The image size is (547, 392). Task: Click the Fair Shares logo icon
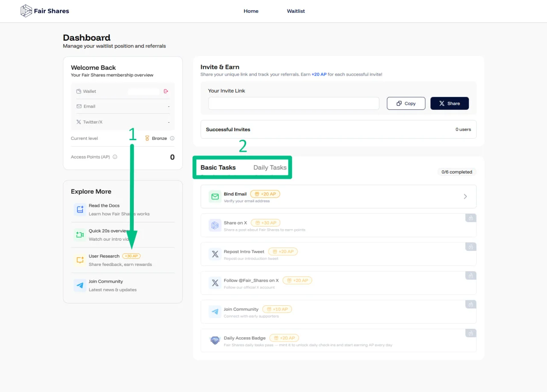[26, 11]
